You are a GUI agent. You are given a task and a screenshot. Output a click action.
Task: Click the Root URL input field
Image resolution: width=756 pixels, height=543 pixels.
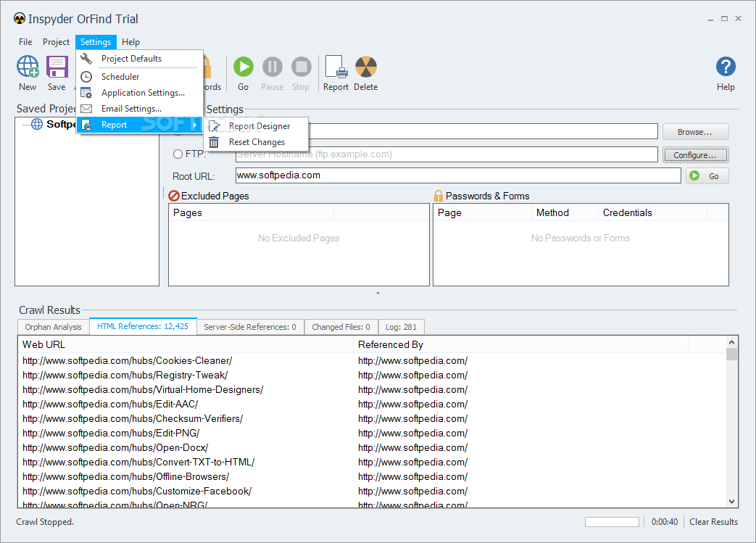pos(458,175)
